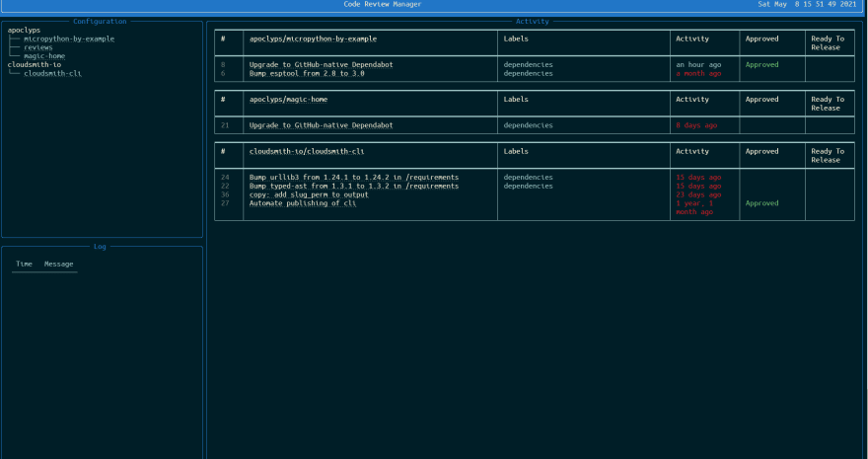Open PR 'Bump typed-ast from 1.3.1 to 1.3.2'
The width and height of the screenshot is (868, 459).
(354, 186)
